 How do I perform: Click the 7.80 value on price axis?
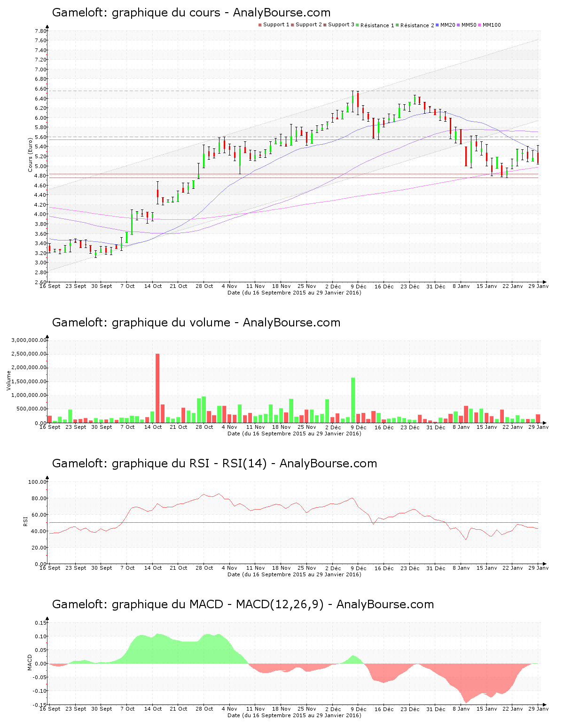pos(40,31)
